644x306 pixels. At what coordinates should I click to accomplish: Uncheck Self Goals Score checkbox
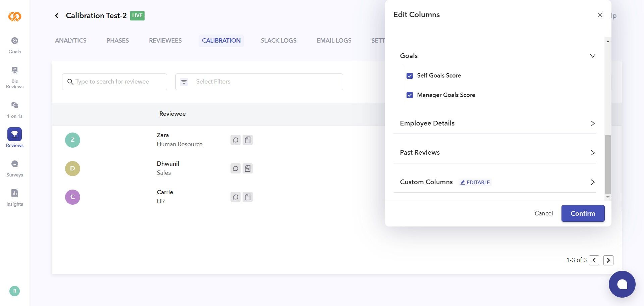(x=410, y=76)
